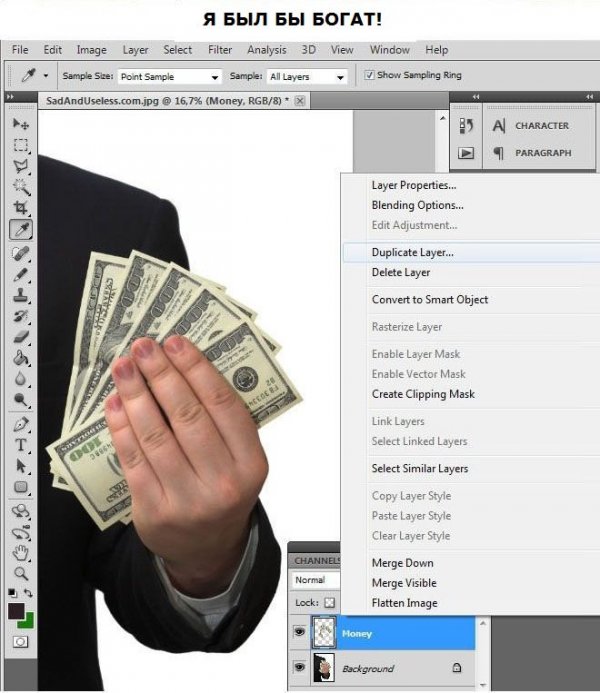The image size is (600, 693).
Task: Close the SadAndUseless.com.jpg document tab
Action: [x=300, y=101]
